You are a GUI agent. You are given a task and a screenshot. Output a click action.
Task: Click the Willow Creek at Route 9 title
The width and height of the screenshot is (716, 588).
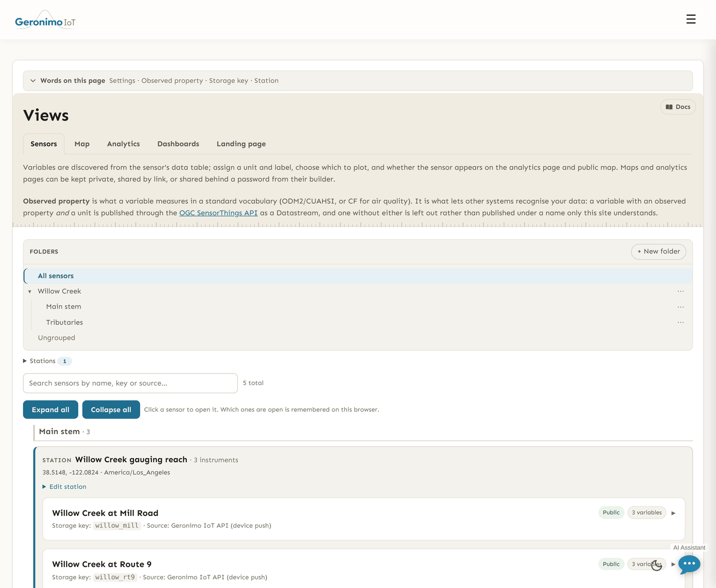pos(102,564)
